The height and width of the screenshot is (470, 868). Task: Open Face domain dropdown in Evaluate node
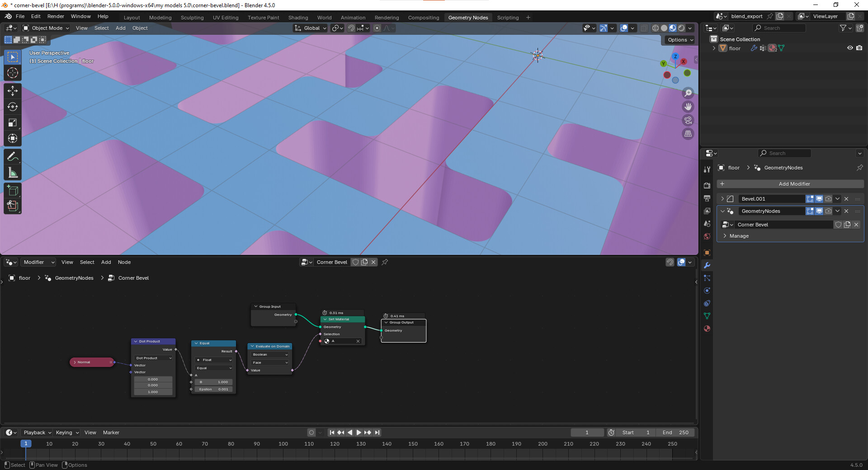[270, 362]
